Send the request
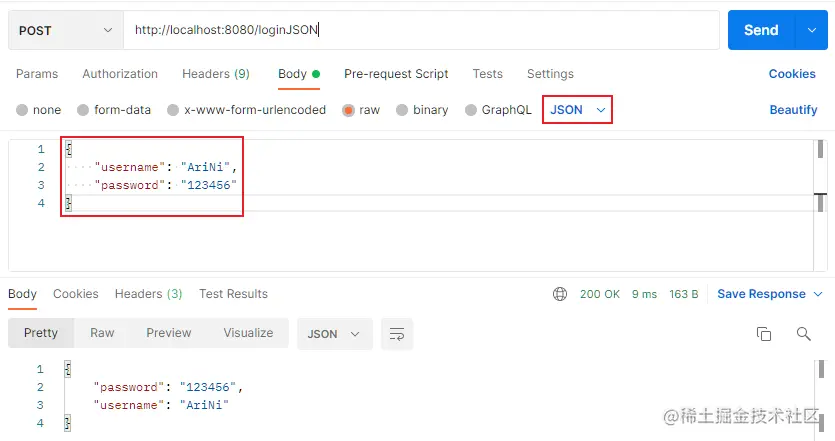 click(761, 30)
